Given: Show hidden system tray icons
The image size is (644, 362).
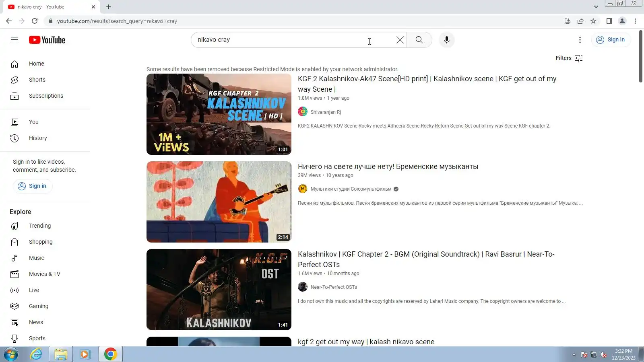Looking at the screenshot, I should tap(574, 354).
